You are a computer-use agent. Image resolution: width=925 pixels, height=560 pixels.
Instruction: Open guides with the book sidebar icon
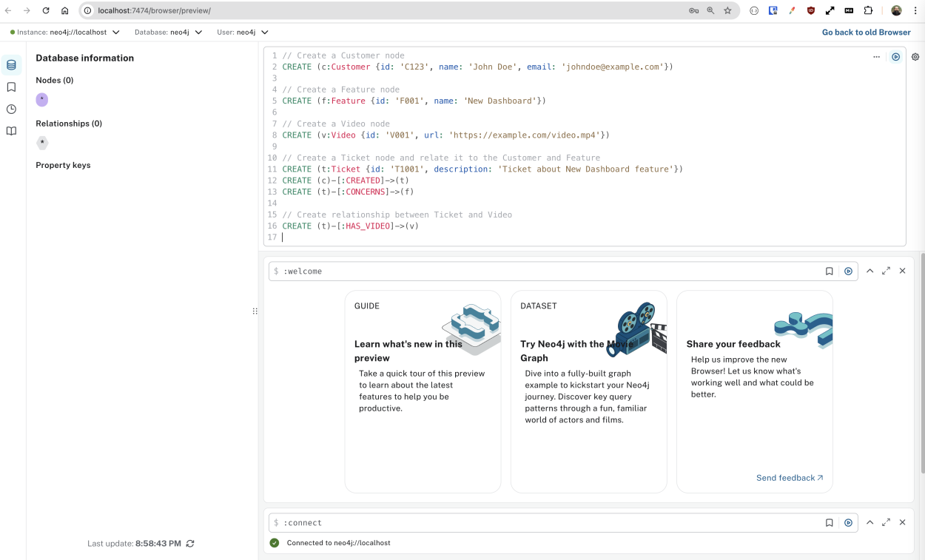(10, 130)
